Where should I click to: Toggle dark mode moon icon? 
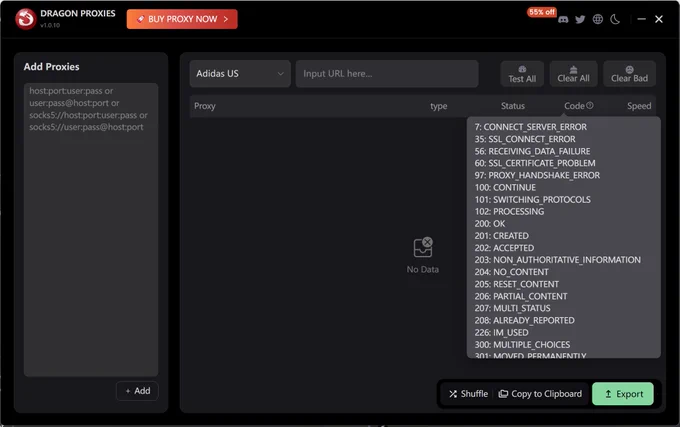[x=615, y=19]
